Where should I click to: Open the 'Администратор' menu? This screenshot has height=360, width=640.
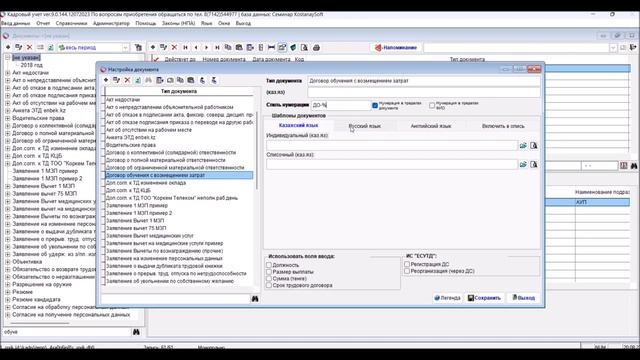pyautogui.click(x=111, y=23)
